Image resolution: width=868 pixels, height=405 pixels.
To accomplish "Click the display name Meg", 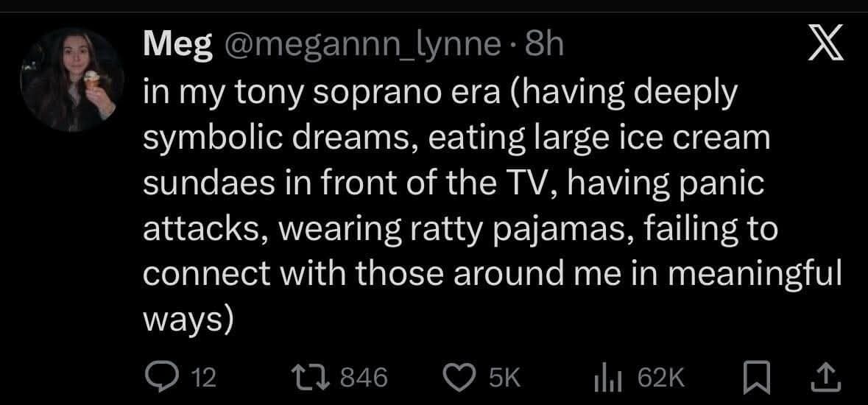I will point(178,47).
